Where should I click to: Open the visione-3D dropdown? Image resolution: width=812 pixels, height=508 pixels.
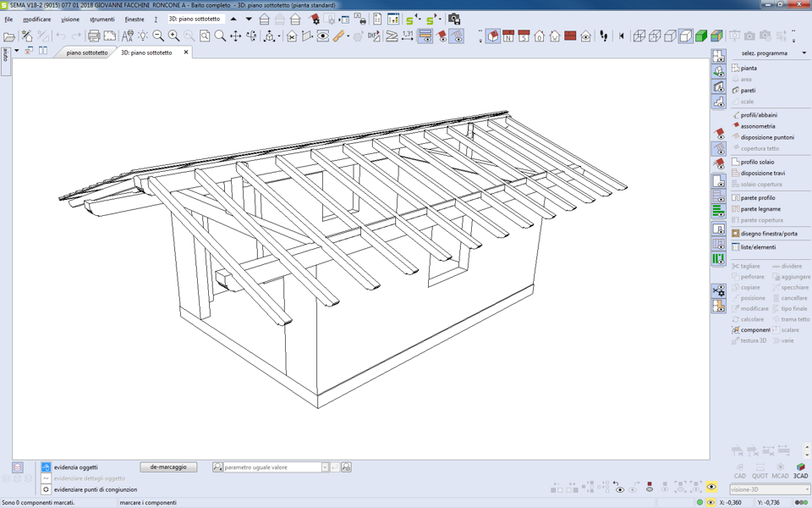(x=806, y=489)
